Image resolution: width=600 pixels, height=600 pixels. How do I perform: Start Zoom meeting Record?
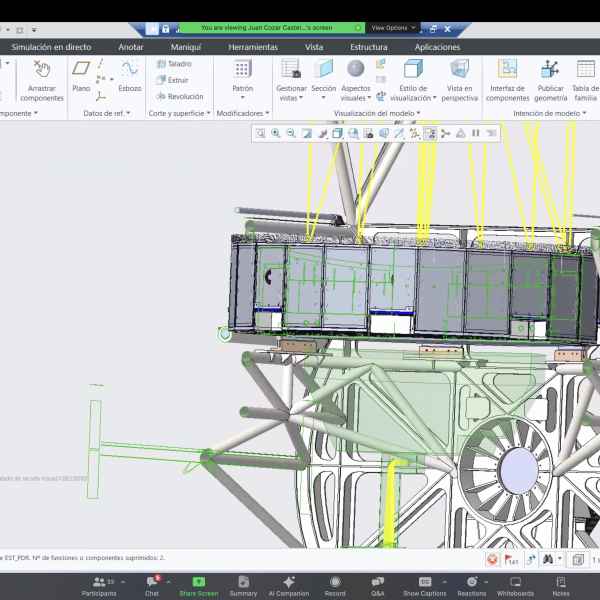tap(335, 585)
